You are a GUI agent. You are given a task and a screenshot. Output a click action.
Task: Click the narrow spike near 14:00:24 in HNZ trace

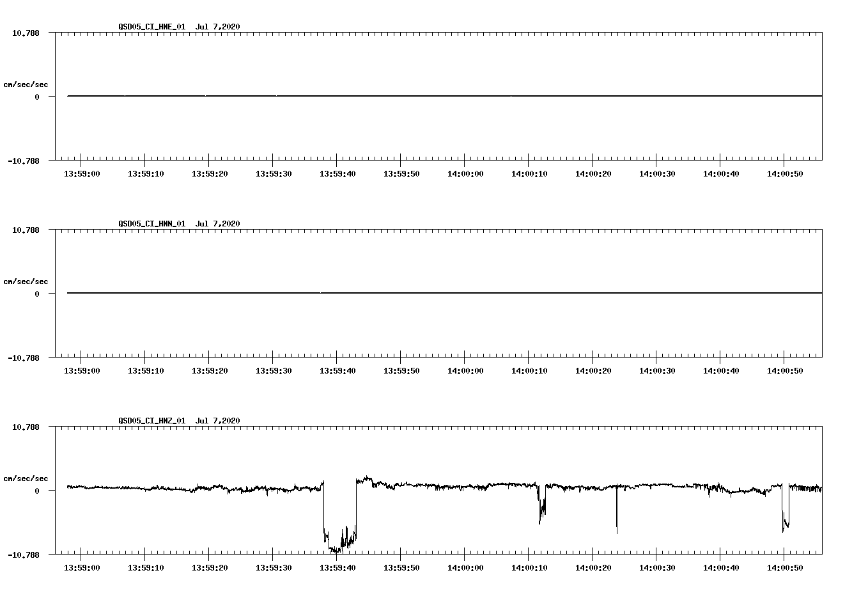click(617, 510)
